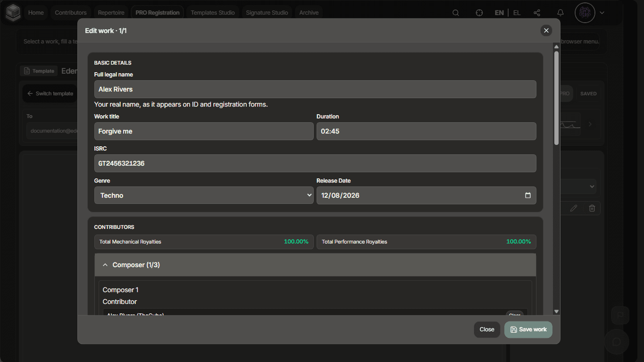Switch to the Repertoire tab

tap(111, 13)
